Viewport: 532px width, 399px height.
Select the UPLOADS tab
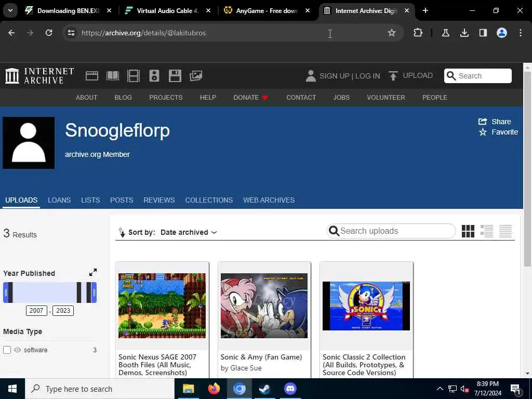point(21,200)
